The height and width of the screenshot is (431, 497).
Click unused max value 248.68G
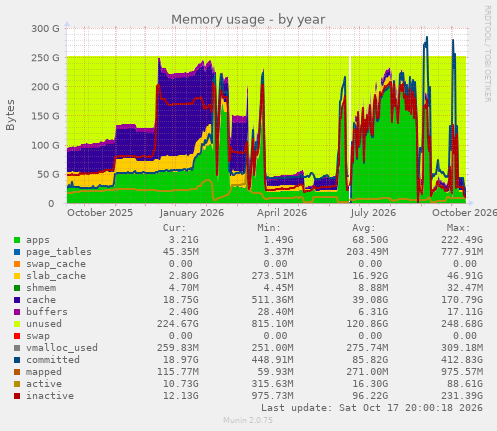[x=462, y=324]
